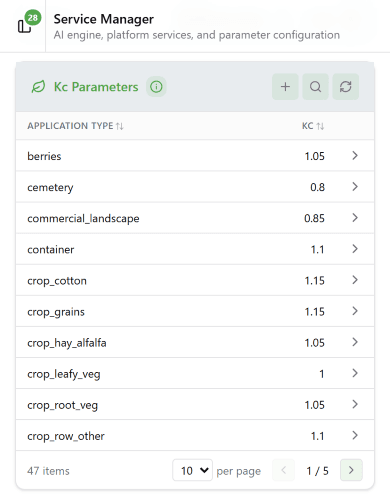390x503 pixels.
Task: Open search in Kc Parameters
Action: [x=315, y=87]
